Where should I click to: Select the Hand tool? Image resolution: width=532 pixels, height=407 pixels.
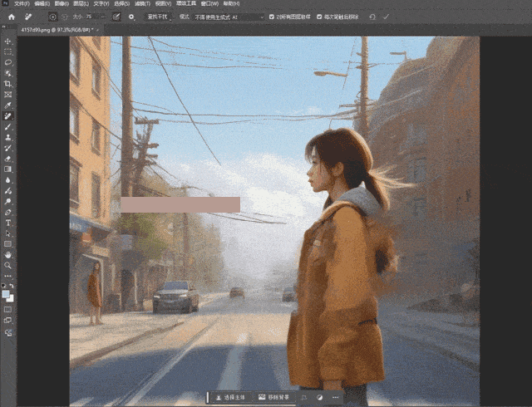pos(7,255)
